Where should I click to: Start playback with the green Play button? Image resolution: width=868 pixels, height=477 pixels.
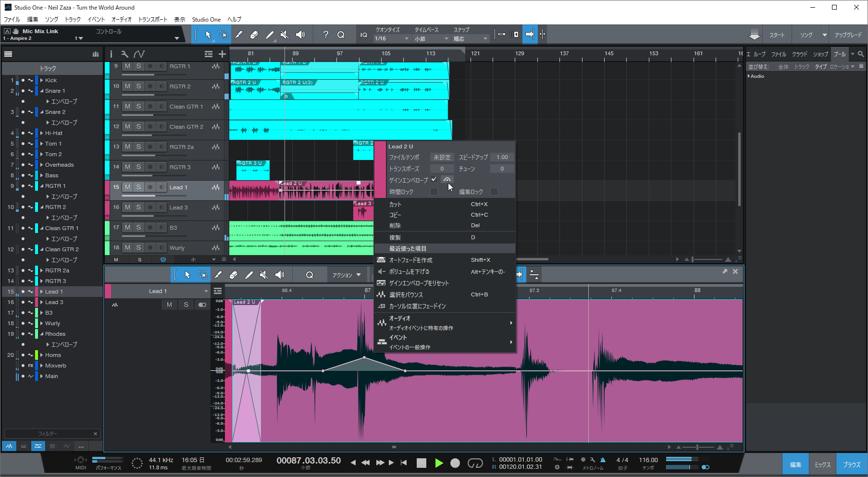439,463
